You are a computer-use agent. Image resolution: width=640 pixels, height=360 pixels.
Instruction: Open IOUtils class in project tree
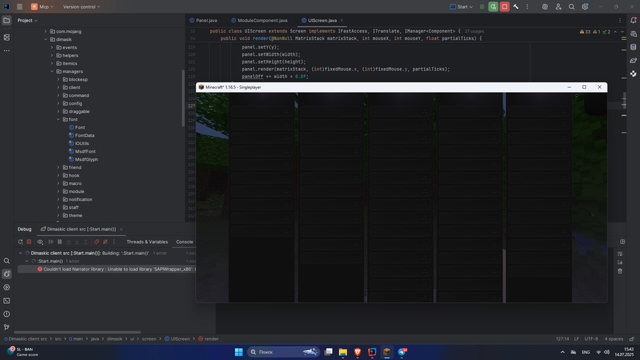pyautogui.click(x=79, y=144)
